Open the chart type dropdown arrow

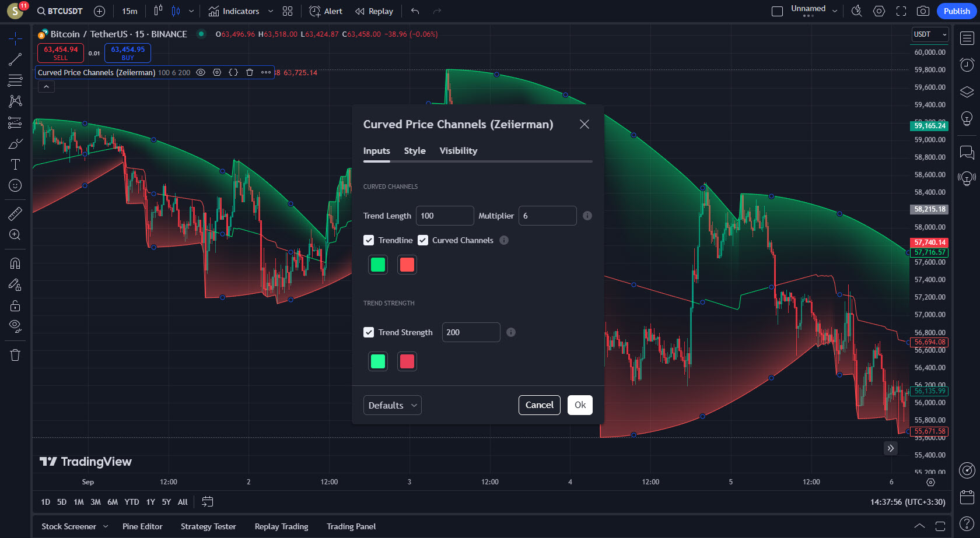click(191, 11)
